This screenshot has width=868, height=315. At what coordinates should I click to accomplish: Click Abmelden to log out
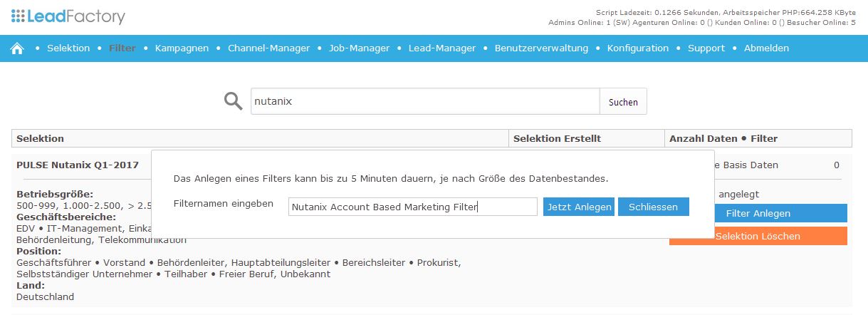[x=766, y=48]
